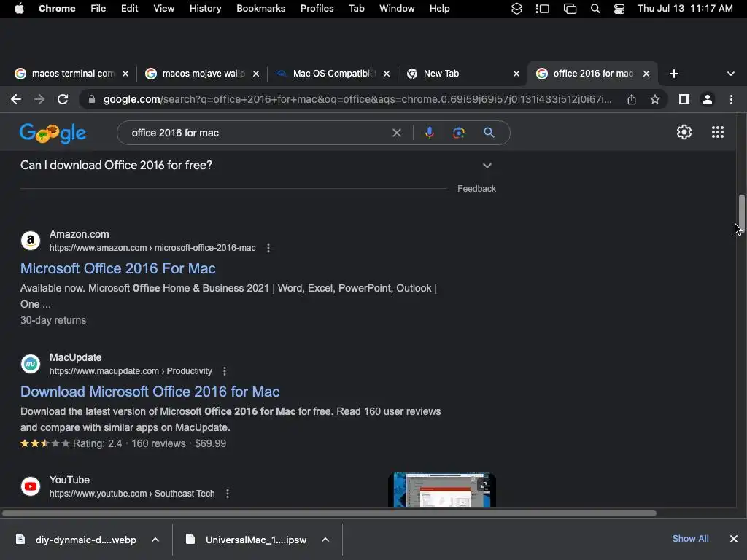Click the YouTube favicon

[x=31, y=486]
